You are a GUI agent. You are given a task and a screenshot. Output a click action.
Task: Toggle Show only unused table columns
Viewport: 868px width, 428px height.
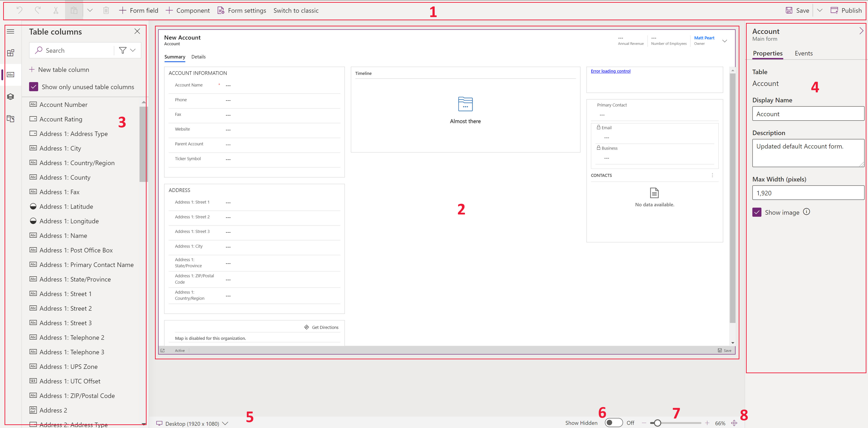click(34, 86)
